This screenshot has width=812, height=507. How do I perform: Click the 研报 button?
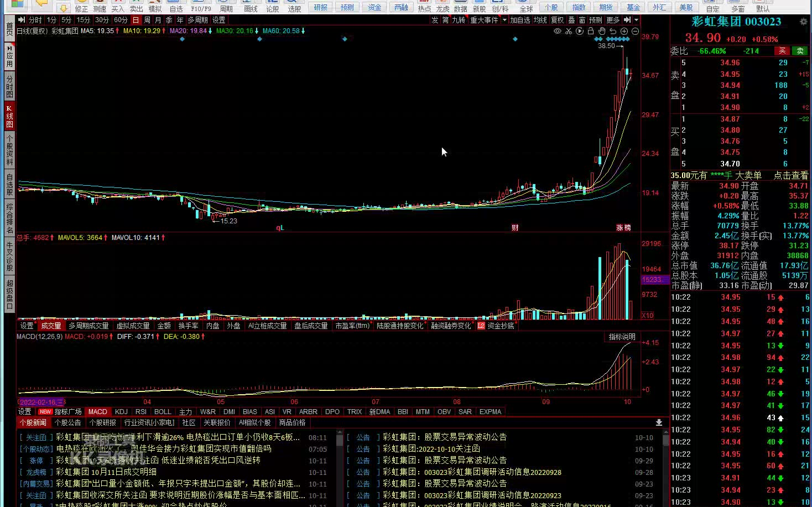tap(321, 7)
